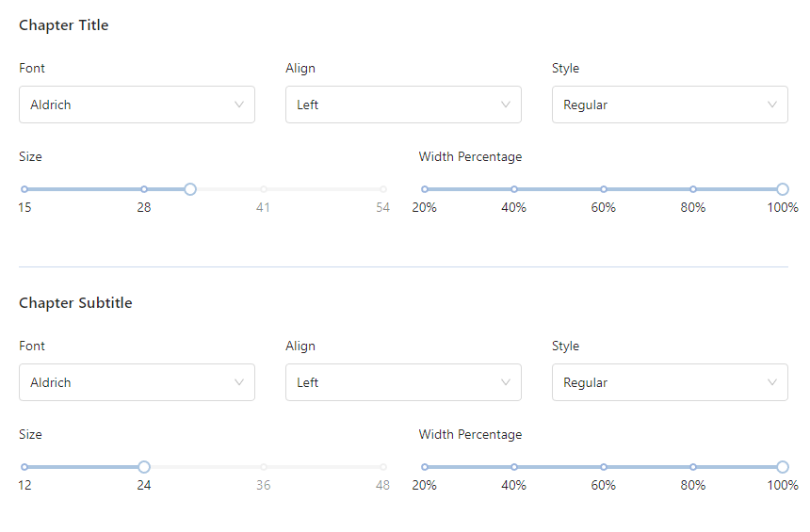Open the Chapter Title Style dropdown
Image resolution: width=810 pixels, height=532 pixels.
click(x=670, y=105)
